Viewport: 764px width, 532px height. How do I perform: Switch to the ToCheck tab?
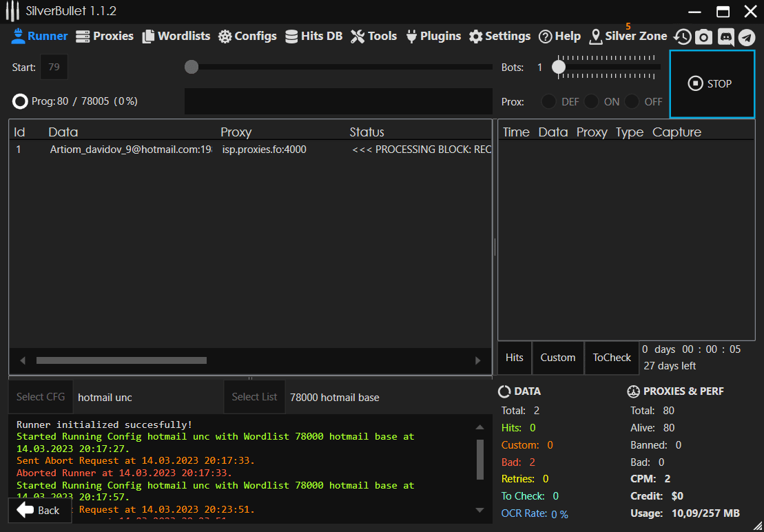[x=612, y=358]
